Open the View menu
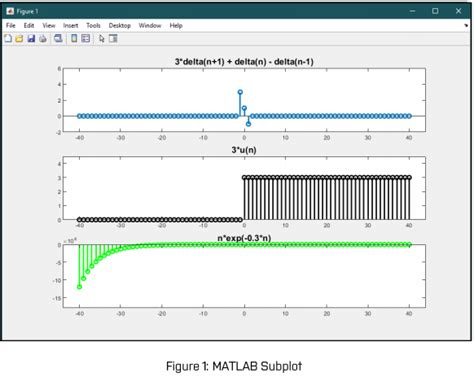This screenshot has height=386, width=474. pos(49,25)
